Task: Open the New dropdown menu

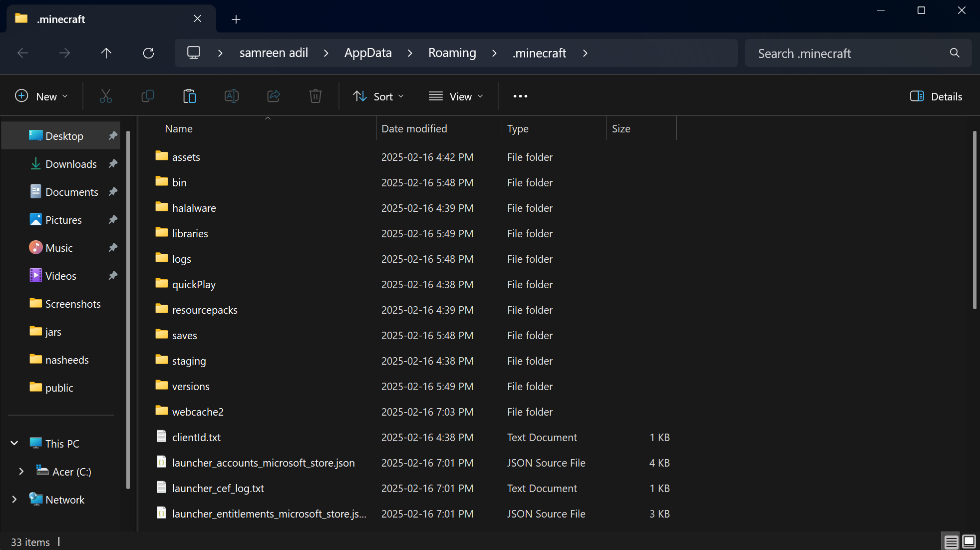Action: point(41,96)
